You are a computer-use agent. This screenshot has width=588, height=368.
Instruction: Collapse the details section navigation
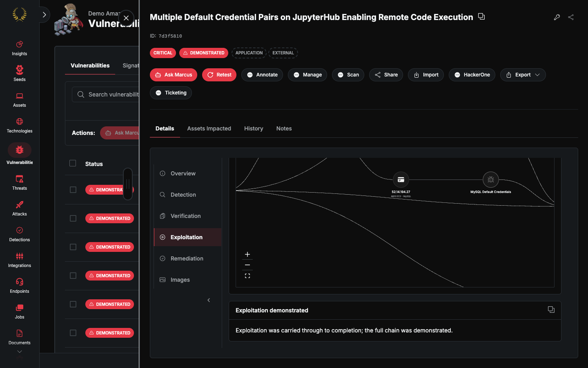coord(209,300)
